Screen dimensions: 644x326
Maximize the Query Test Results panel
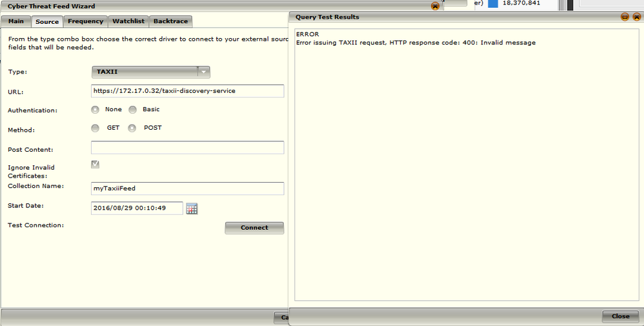625,17
